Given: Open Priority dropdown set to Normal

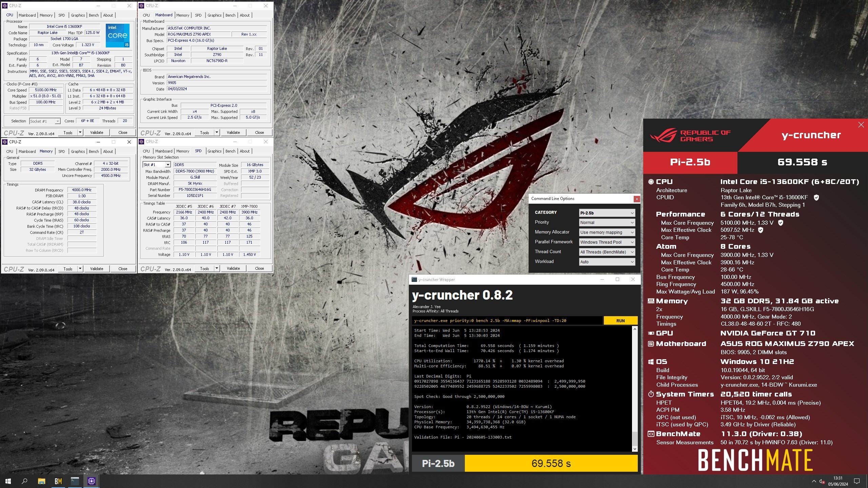Looking at the screenshot, I should [x=607, y=223].
